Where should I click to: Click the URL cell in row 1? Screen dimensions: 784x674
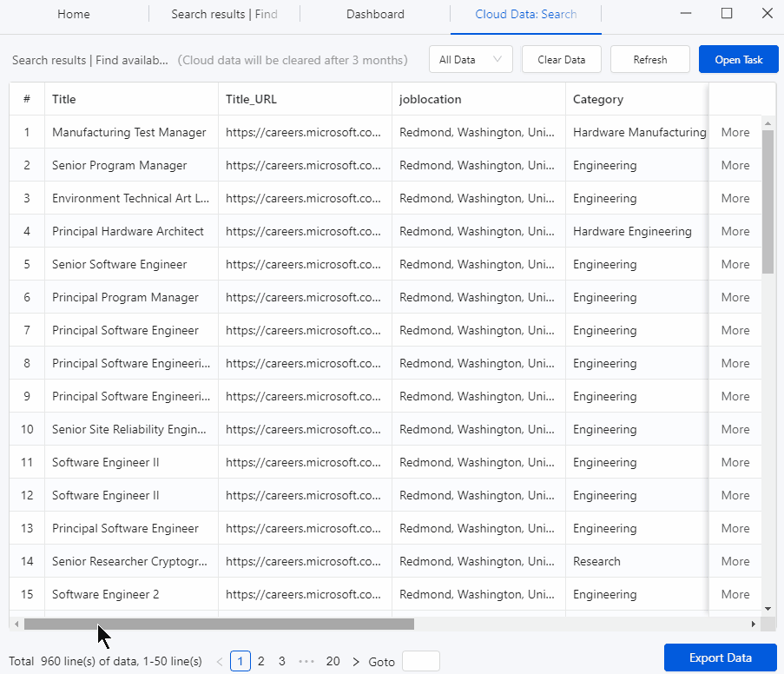[x=305, y=132]
